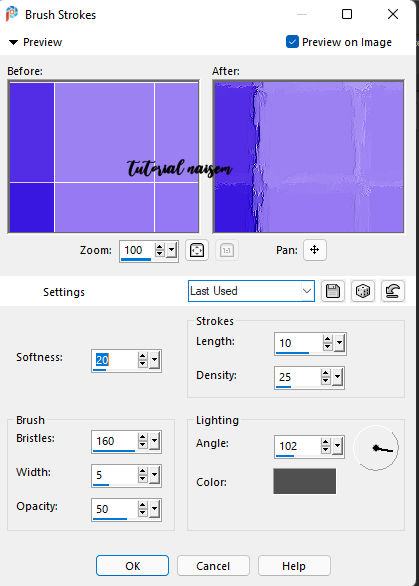
Task: Click the greyed-out 1:1 zoom icon
Action: (x=227, y=250)
